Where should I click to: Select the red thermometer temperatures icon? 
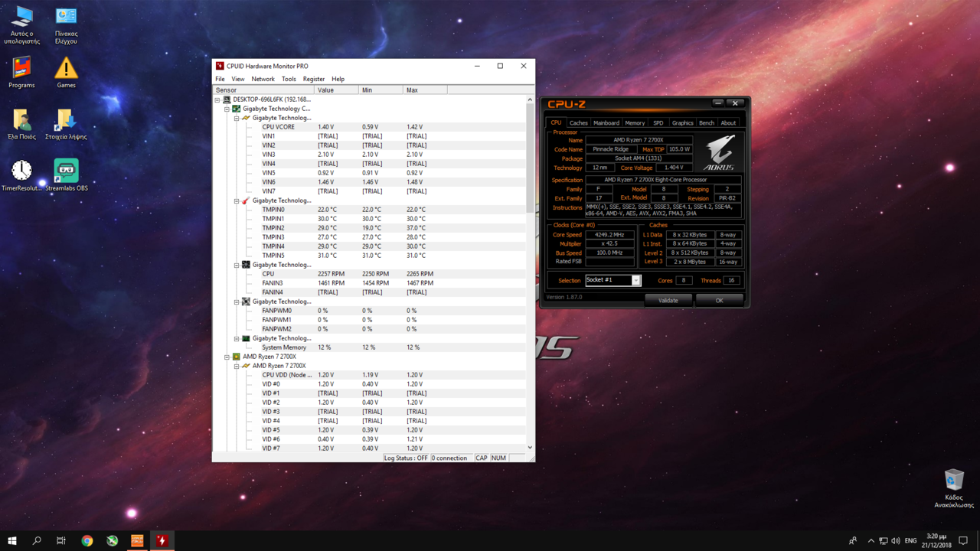(x=246, y=201)
